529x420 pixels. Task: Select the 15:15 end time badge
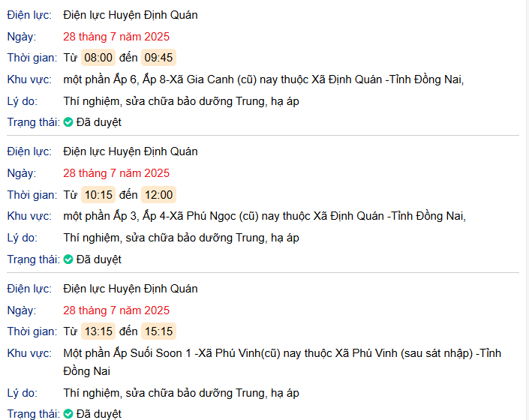pyautogui.click(x=158, y=331)
